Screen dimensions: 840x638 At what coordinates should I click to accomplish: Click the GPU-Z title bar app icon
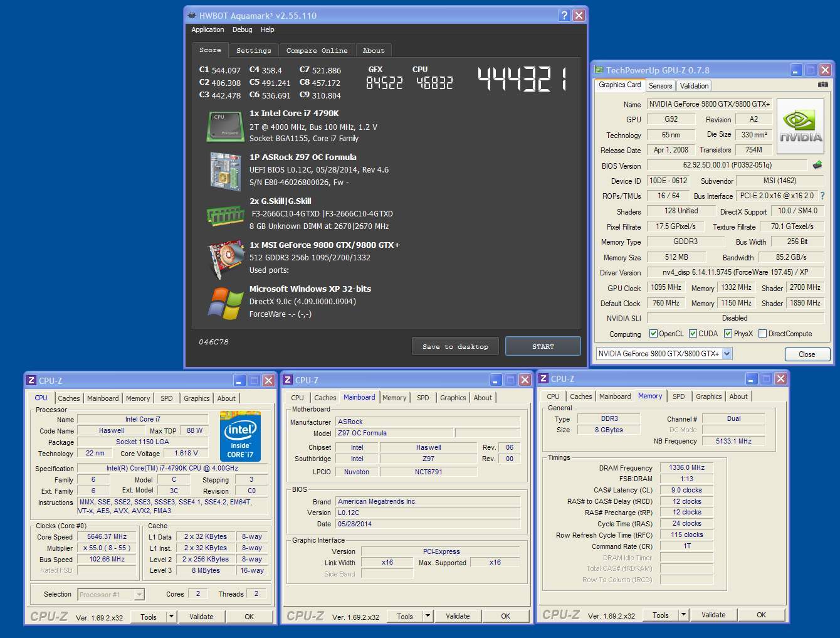tap(599, 70)
